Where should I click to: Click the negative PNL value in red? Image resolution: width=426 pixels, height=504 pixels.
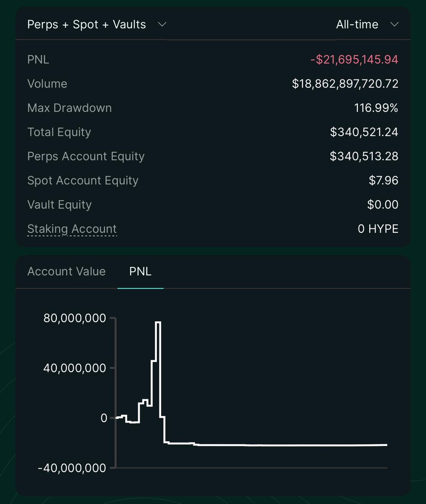tap(354, 59)
